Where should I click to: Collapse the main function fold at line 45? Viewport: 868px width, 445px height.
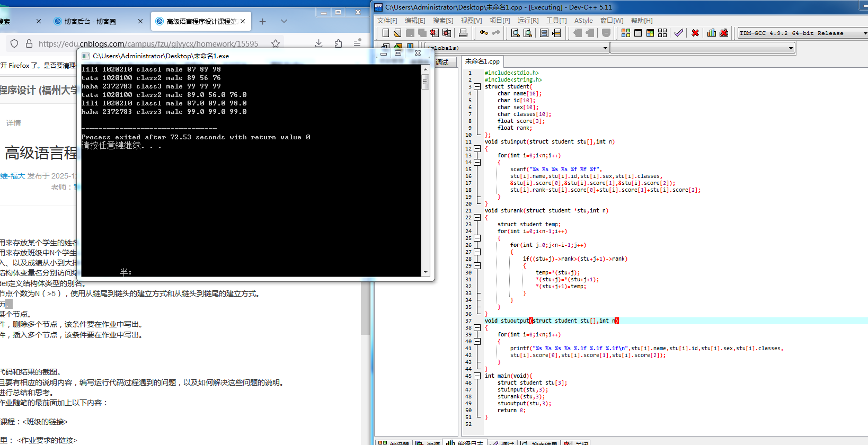[477, 376]
